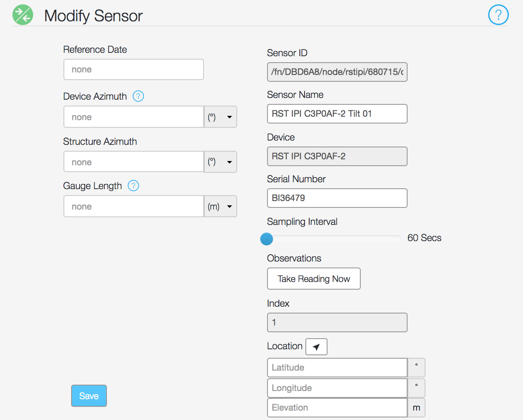Click the Sampling Interval slider handle

point(267,239)
